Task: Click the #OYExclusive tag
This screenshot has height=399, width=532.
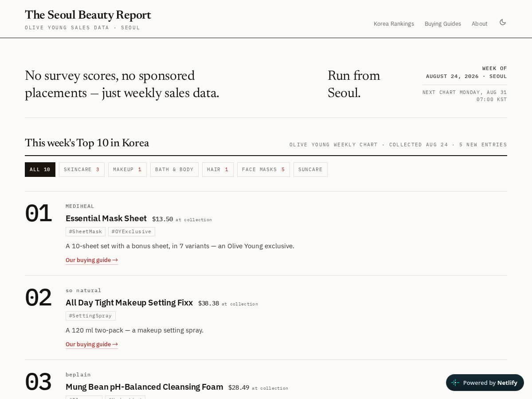Action: point(132,231)
